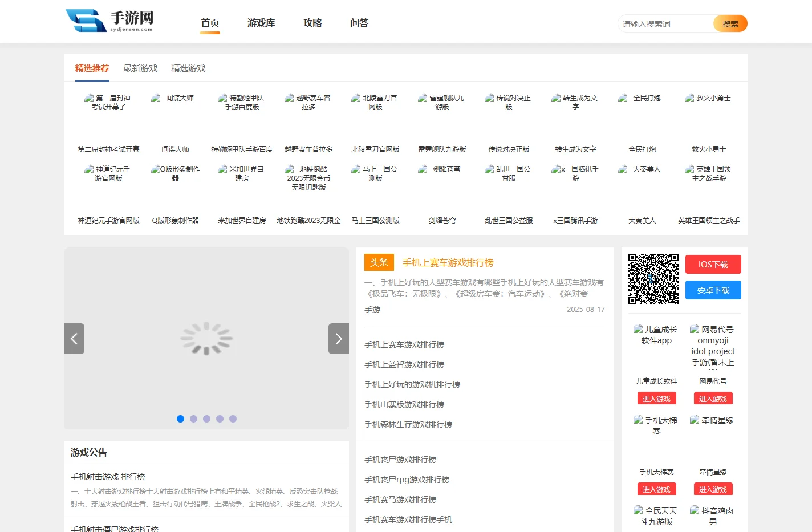This screenshot has height=532, width=812.
Task: Select the third carousel dot
Action: [x=206, y=419]
